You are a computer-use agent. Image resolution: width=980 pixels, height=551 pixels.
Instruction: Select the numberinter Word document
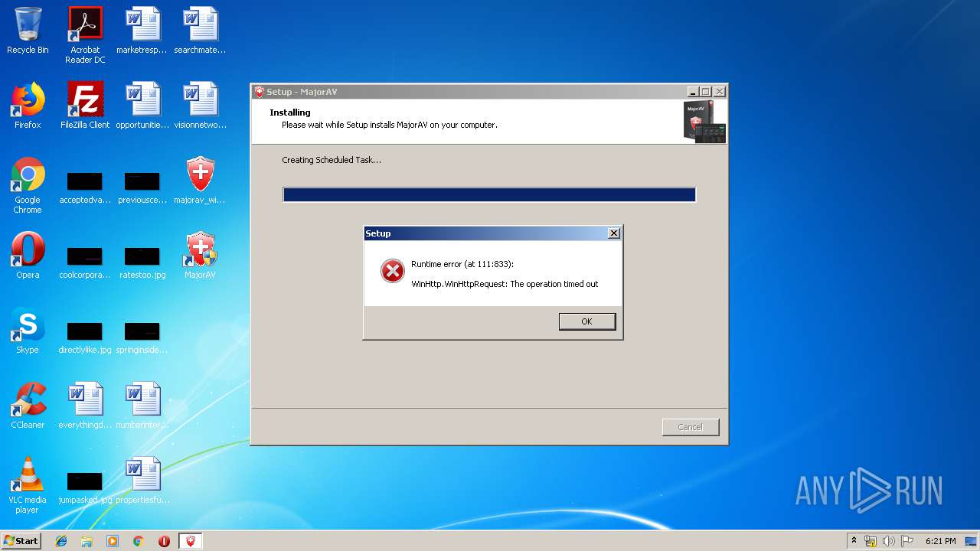pos(142,406)
